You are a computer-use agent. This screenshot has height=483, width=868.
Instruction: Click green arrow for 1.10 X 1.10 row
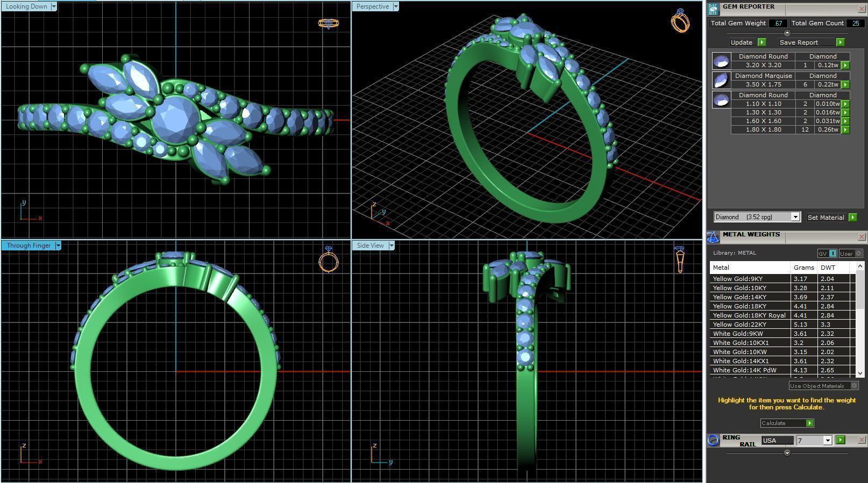point(845,104)
